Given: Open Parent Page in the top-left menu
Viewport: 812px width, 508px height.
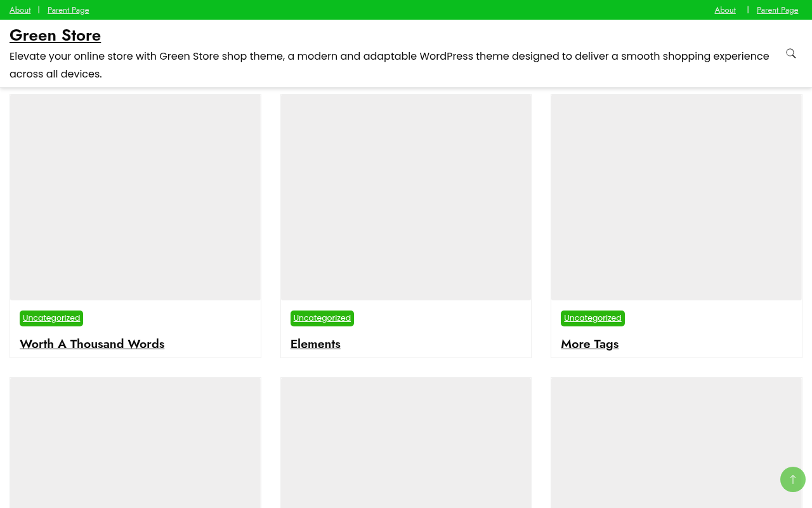Looking at the screenshot, I should [69, 10].
